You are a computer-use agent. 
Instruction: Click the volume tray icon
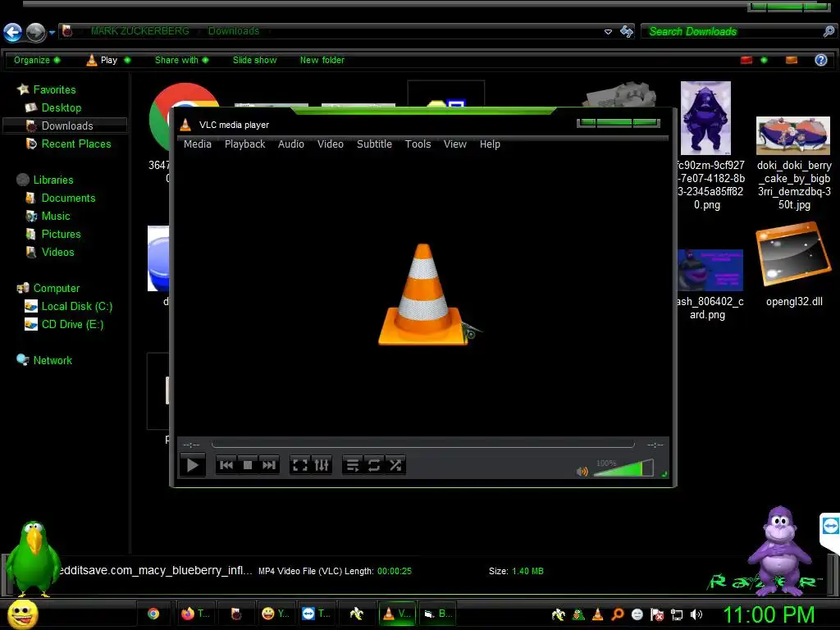[x=696, y=615]
